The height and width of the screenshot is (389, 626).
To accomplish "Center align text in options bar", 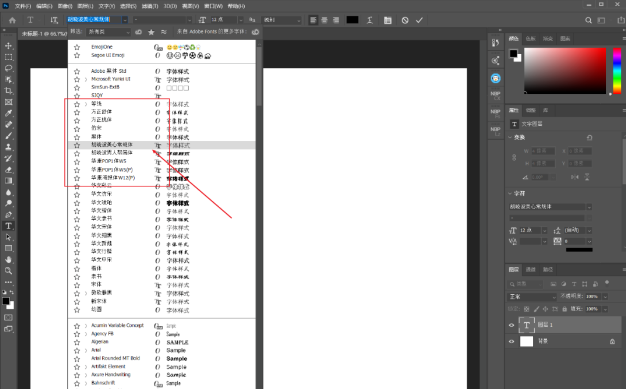I will (325, 20).
